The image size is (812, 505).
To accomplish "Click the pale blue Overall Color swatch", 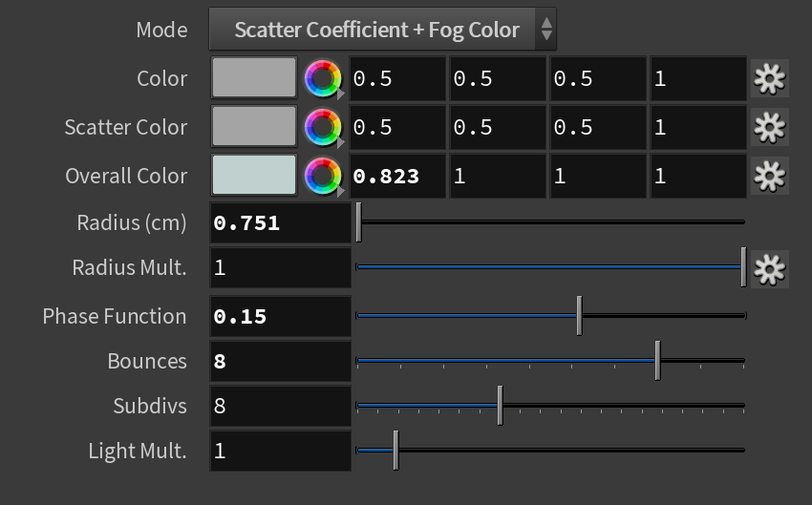I will [x=254, y=175].
